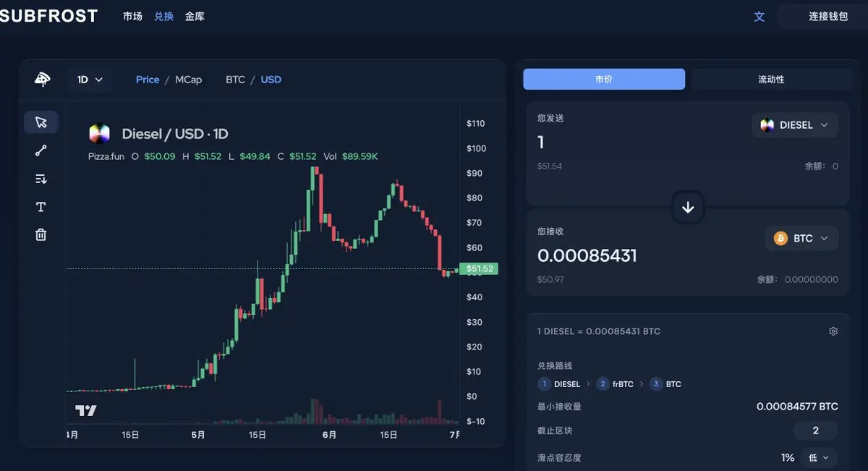Set chart denomination to BTC
Viewport: 868px width, 471px height.
tap(235, 80)
